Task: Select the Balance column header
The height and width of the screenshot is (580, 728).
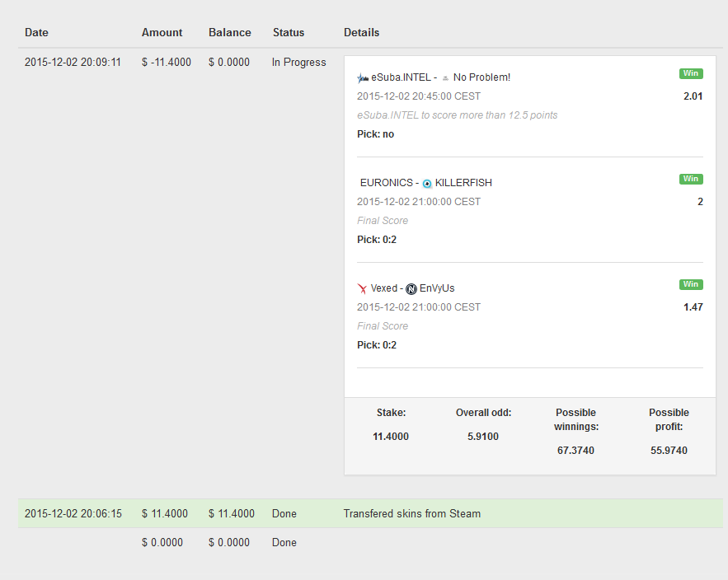Action: [230, 32]
